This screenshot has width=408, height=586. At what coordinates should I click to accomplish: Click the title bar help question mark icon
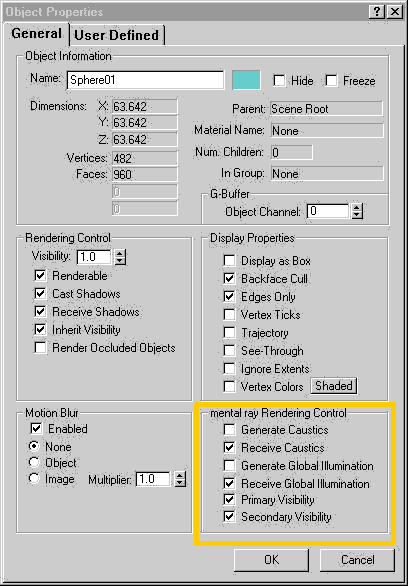click(377, 12)
